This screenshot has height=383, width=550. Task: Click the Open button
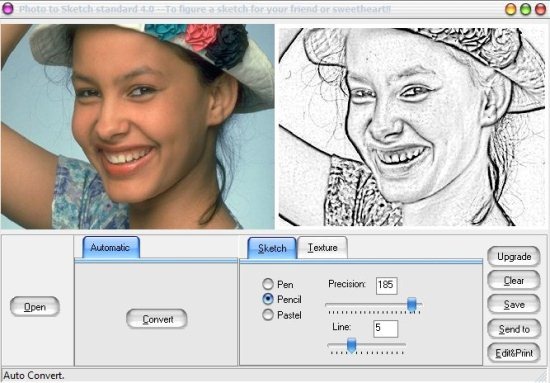pyautogui.click(x=35, y=307)
